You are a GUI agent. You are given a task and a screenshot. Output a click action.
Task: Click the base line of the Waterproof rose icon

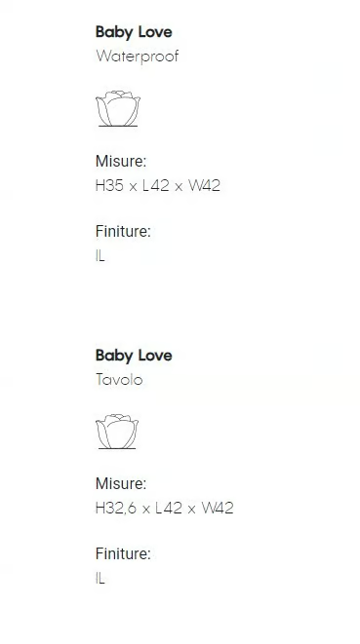[118, 126]
